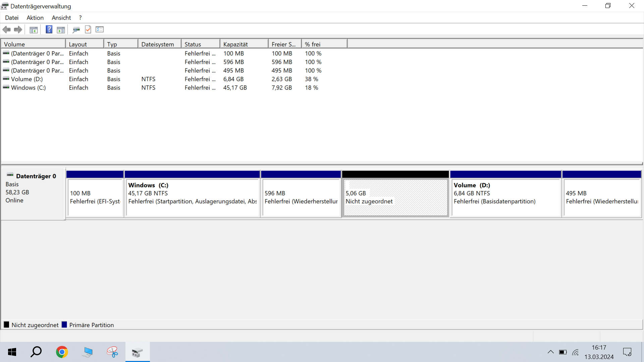
Task: Select Volume (D:) row in volume list
Action: [x=27, y=79]
